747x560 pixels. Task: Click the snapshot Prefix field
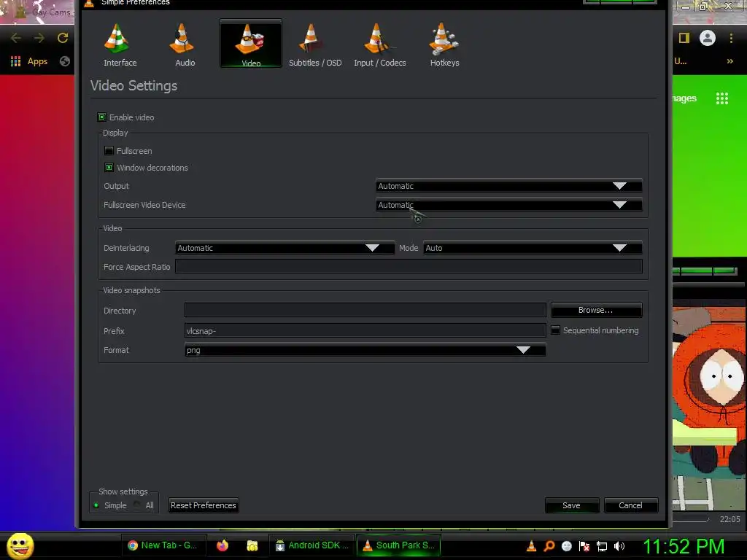point(365,330)
